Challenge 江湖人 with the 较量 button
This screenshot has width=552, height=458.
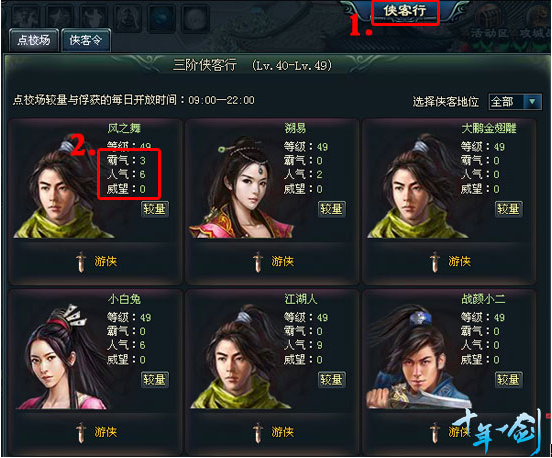tap(331, 380)
